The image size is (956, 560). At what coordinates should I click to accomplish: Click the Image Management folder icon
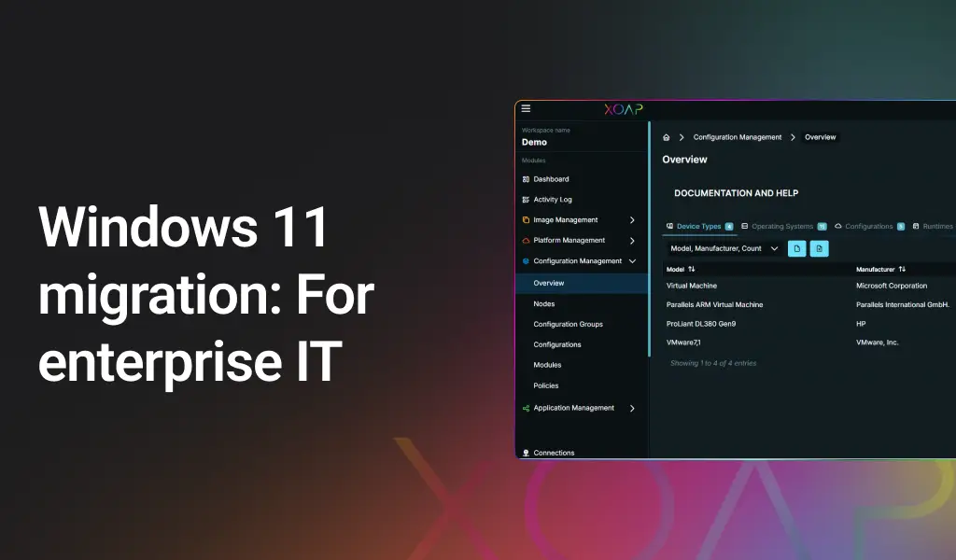[526, 219]
